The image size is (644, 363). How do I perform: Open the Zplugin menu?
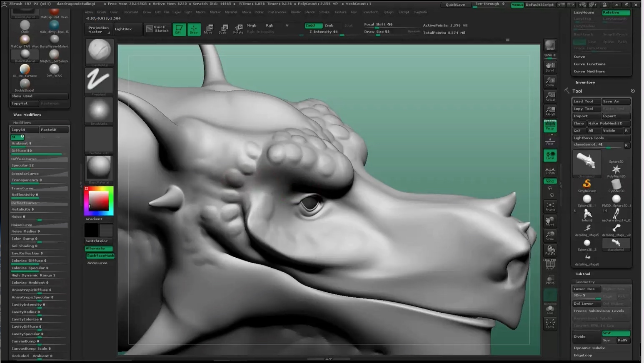388,12
